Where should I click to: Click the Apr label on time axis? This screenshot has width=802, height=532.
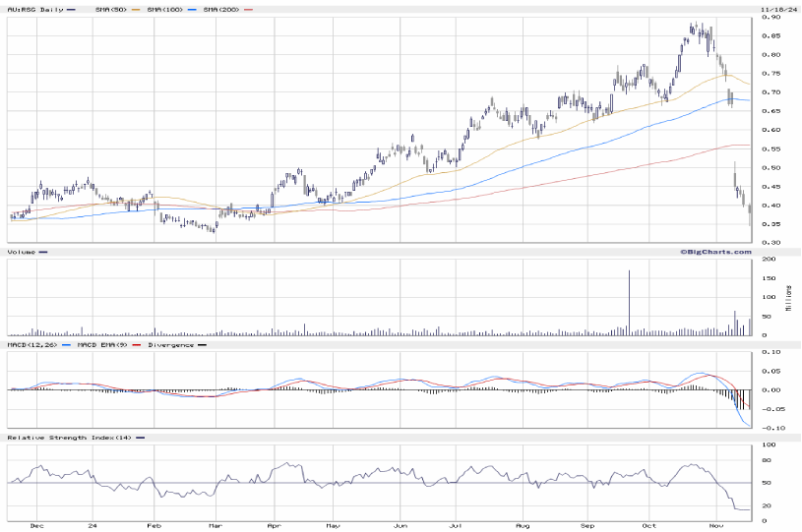[x=274, y=526]
